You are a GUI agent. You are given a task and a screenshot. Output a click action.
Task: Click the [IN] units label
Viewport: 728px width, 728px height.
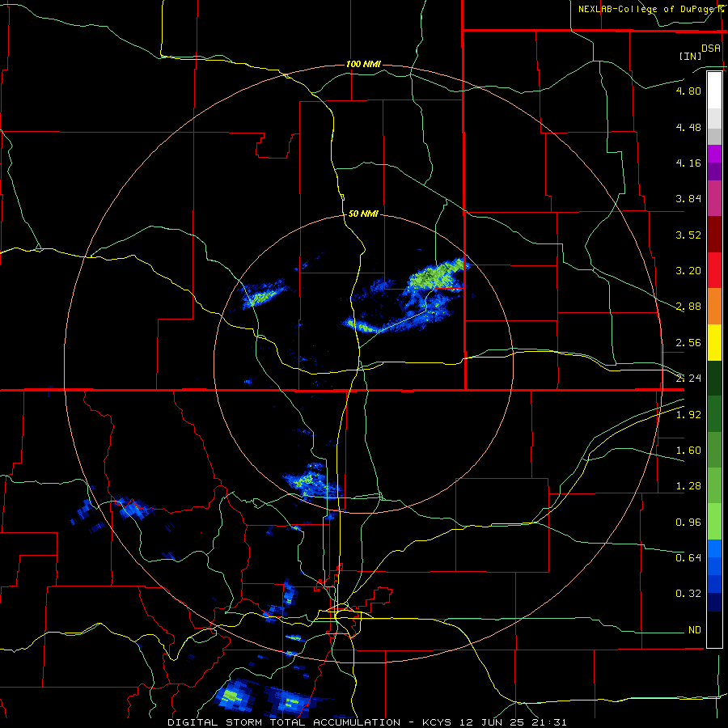[x=690, y=56]
